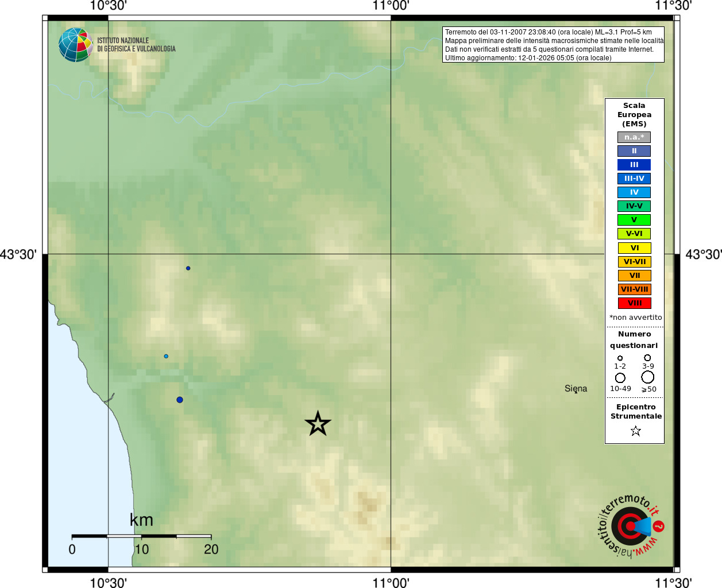Select the intensity IV legend swatch
Image resolution: width=722 pixels, height=588 pixels.
click(x=634, y=192)
